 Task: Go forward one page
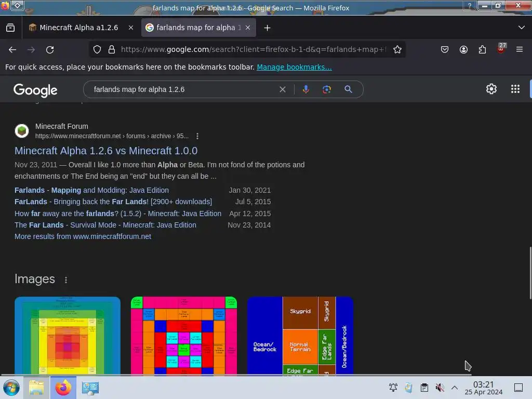(x=31, y=49)
